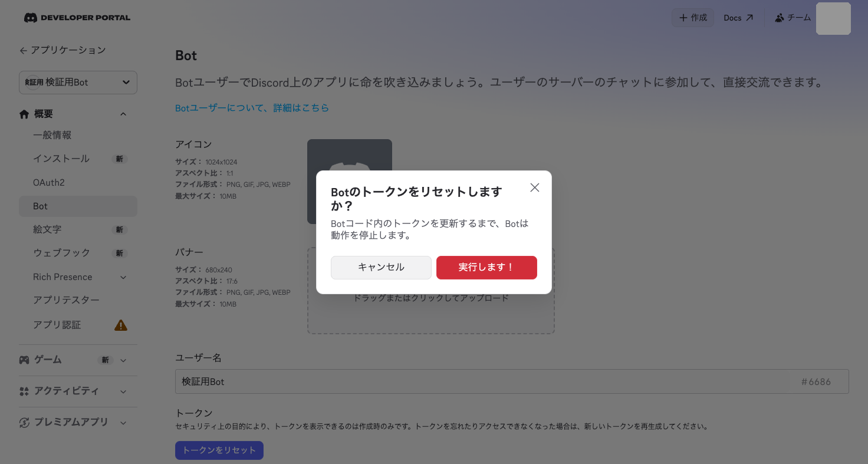Image resolution: width=868 pixels, height=464 pixels.
Task: Click the ユーザー名 input field
Action: coord(512,381)
